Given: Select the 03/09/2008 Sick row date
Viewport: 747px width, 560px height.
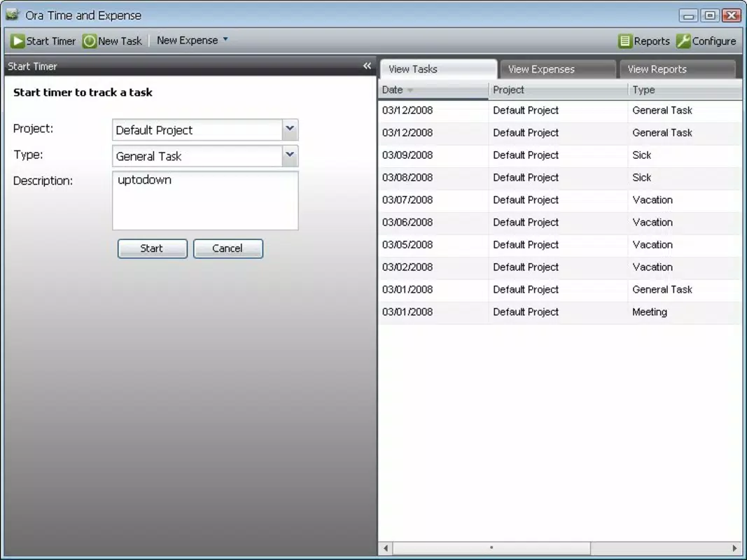Looking at the screenshot, I should (x=407, y=155).
